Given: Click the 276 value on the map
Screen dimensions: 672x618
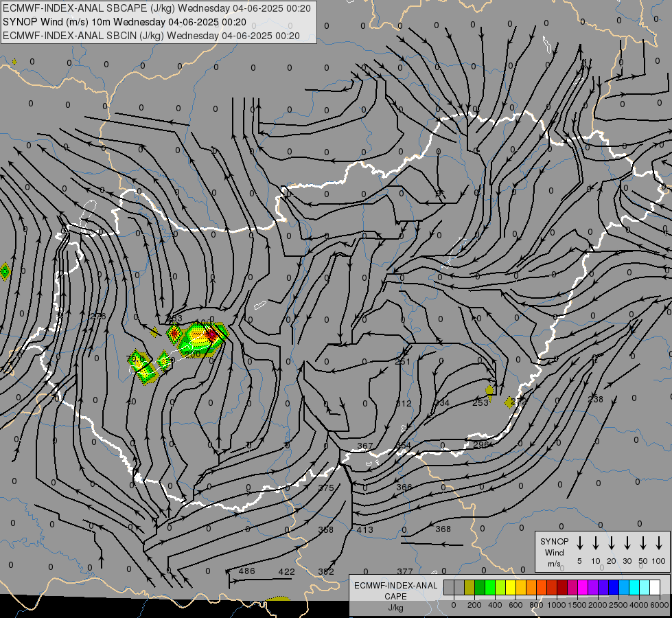Looking at the screenshot, I should tap(97, 317).
